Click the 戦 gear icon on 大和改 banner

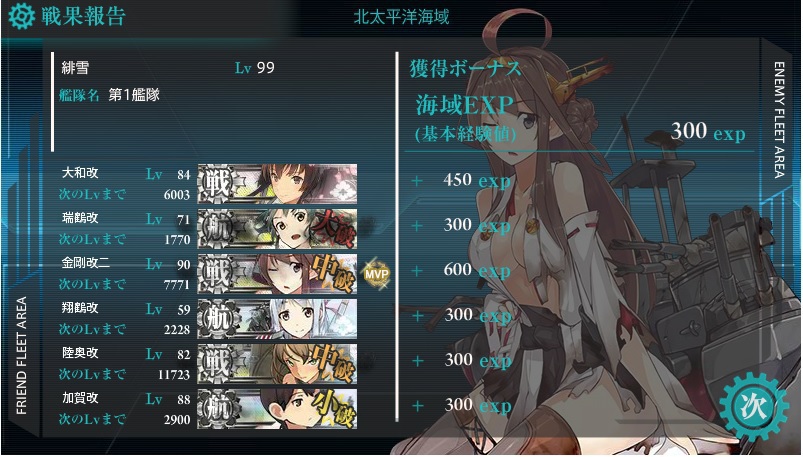click(x=217, y=184)
